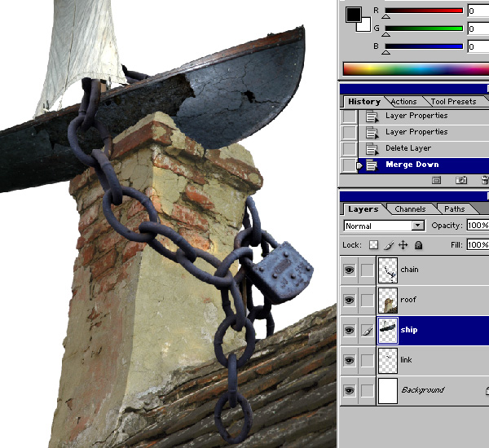Select the chain layer name
Screen dimensions: 489x448
tap(409, 270)
